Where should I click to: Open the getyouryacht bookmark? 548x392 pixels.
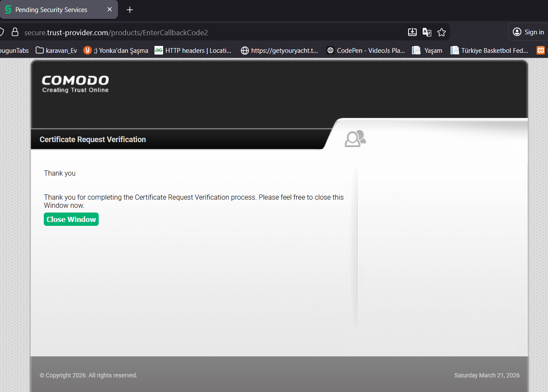[x=279, y=51]
